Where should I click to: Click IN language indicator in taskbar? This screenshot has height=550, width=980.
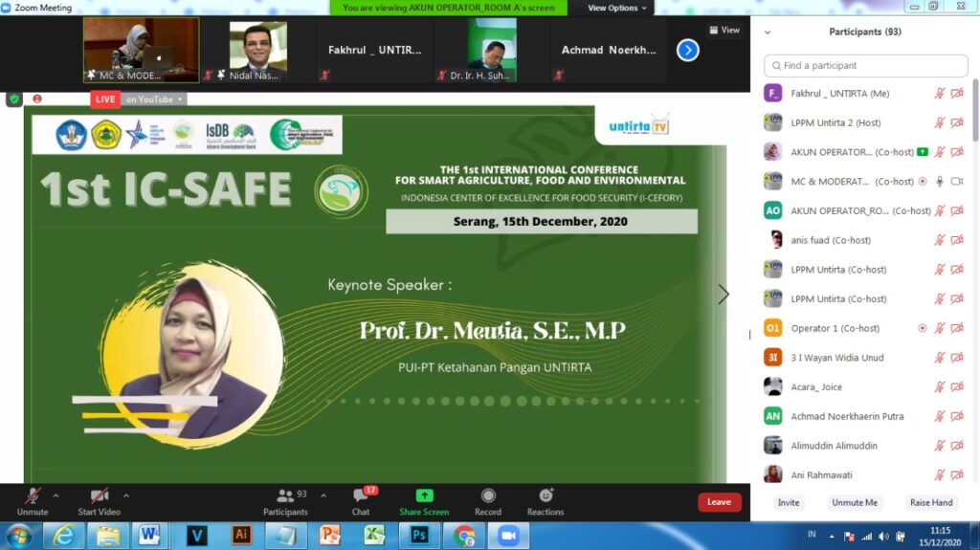(x=812, y=535)
